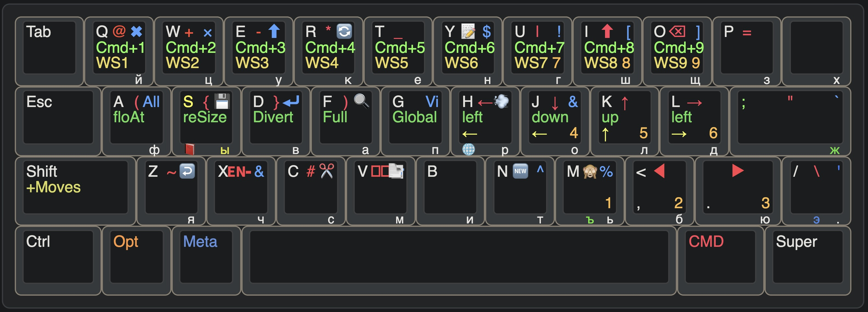Click WS2 label on W key
This screenshot has width=868, height=312.
(x=182, y=63)
